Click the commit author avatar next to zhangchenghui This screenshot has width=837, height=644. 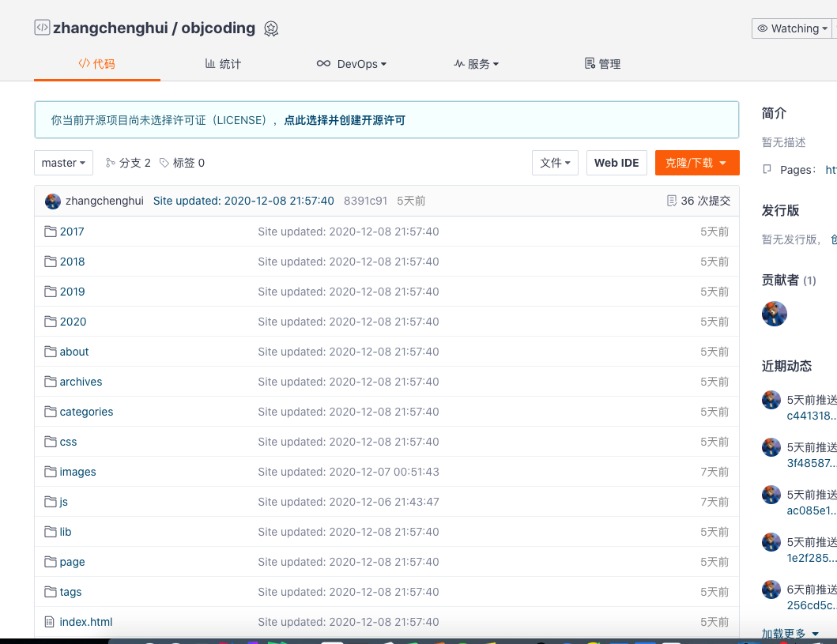tap(53, 201)
